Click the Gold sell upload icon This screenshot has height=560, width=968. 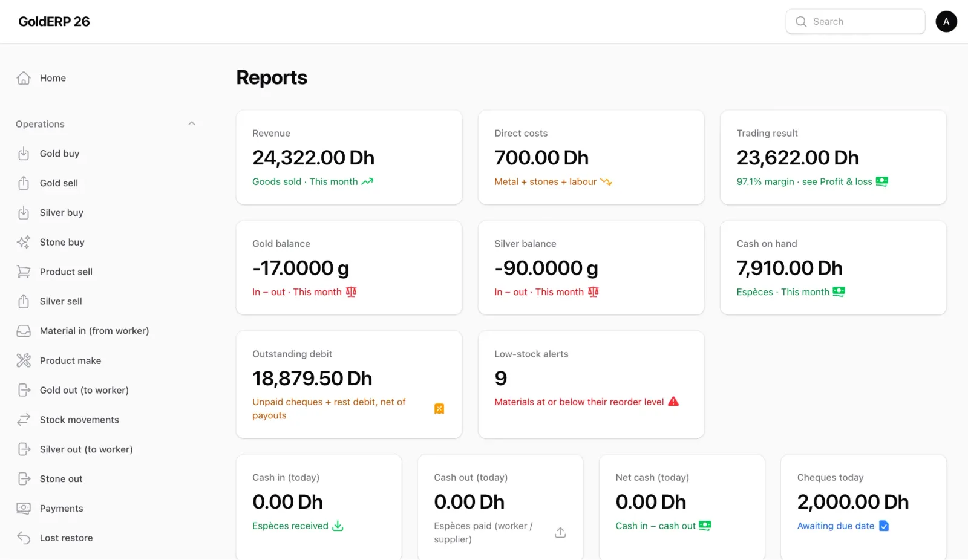24,183
